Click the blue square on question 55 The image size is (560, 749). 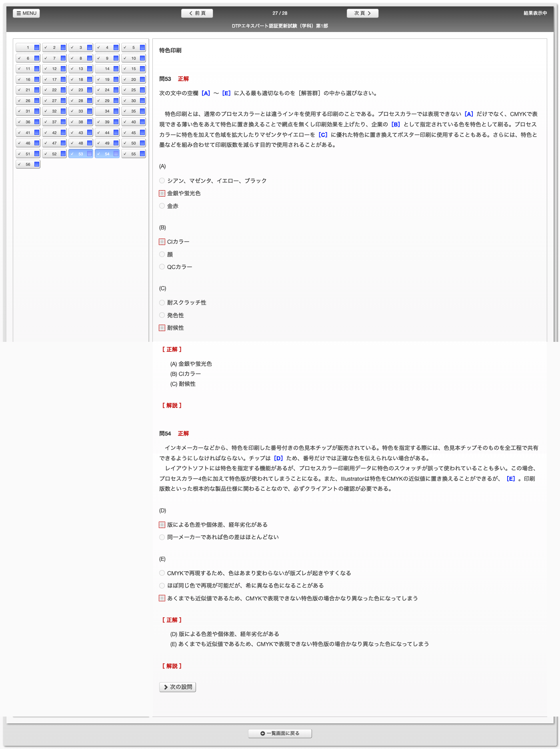142,154
